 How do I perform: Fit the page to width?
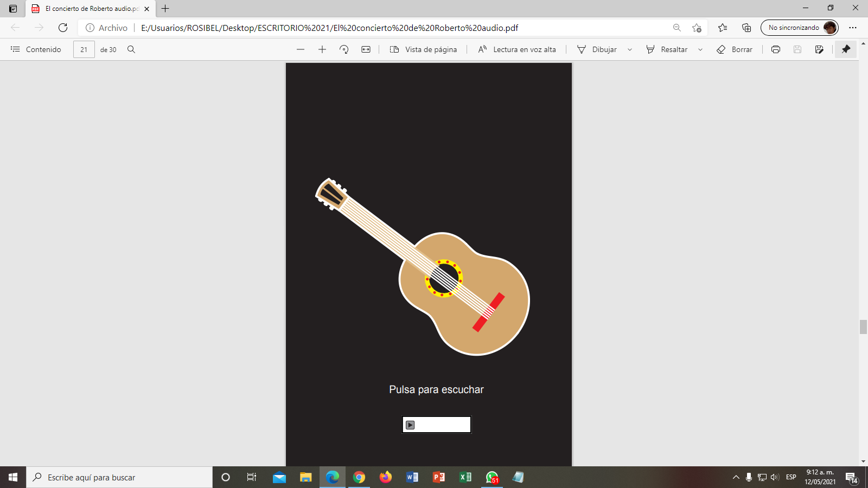(366, 49)
